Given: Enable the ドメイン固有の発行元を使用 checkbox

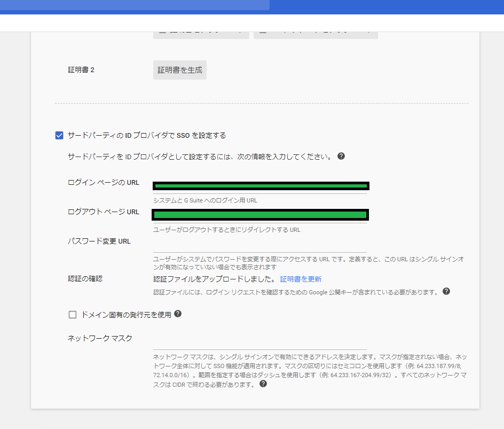Looking at the screenshot, I should point(72,314).
